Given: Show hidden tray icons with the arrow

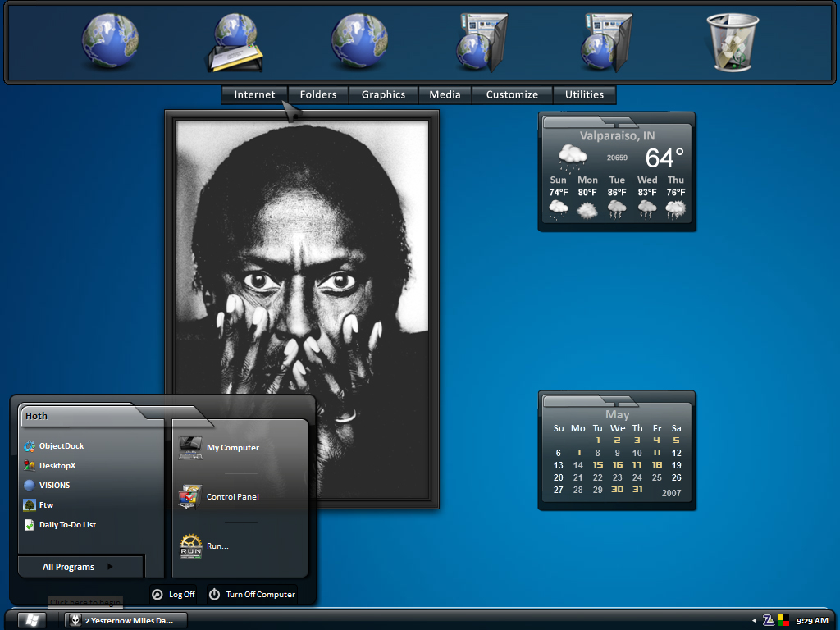Looking at the screenshot, I should 754,620.
